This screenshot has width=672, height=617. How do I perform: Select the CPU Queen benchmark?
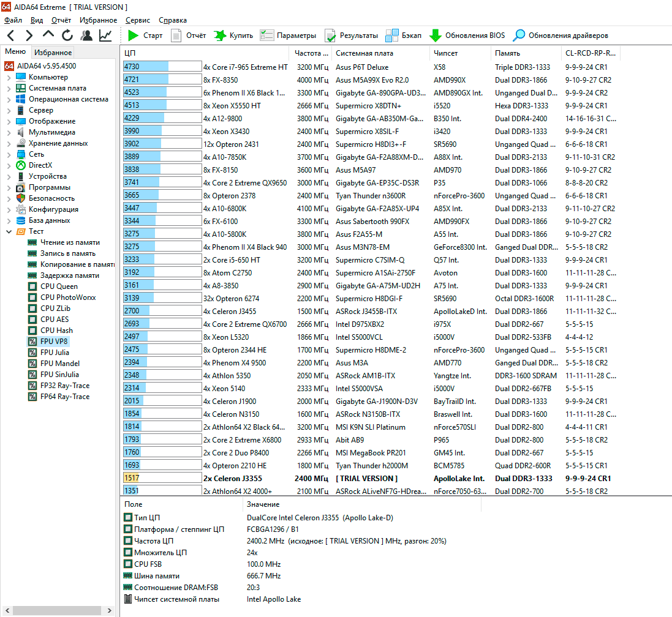pyautogui.click(x=59, y=286)
